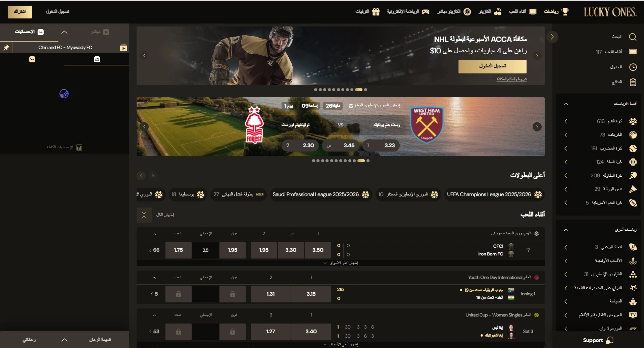This screenshot has width=644, height=348.
Task: Open the full statistics chart icon
Action: [79, 148]
